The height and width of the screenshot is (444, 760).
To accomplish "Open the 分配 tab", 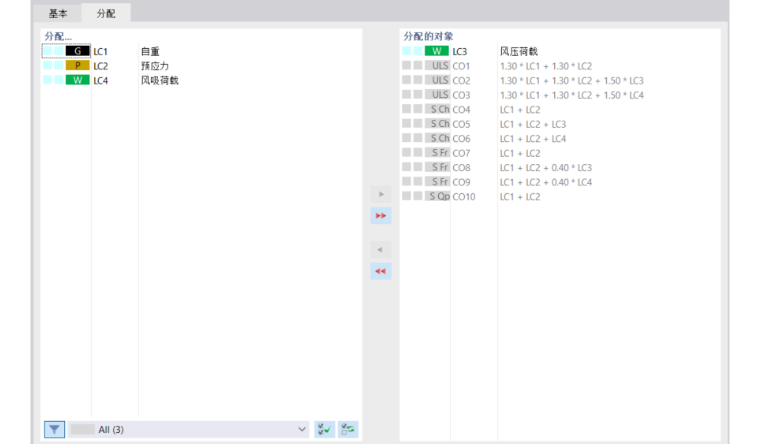I will [106, 14].
